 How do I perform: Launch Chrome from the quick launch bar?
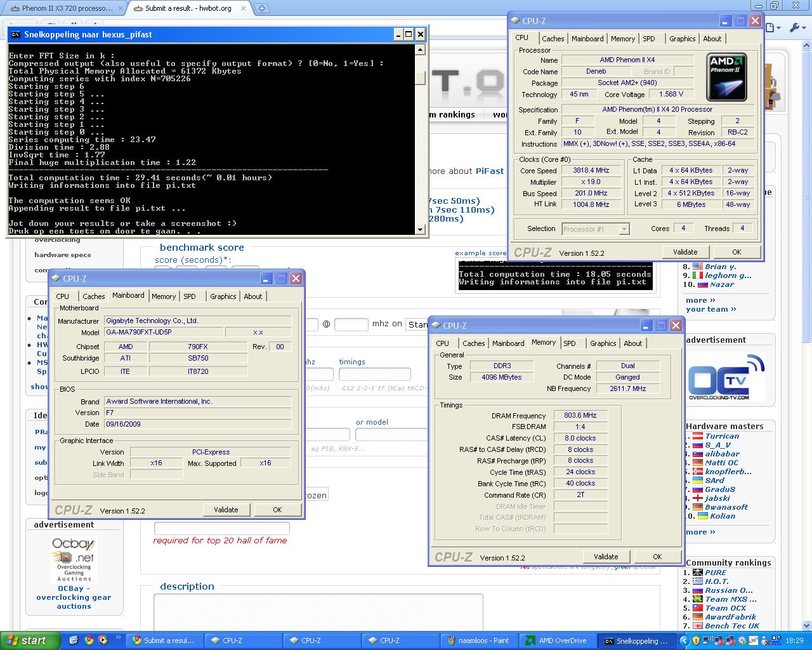(88, 640)
